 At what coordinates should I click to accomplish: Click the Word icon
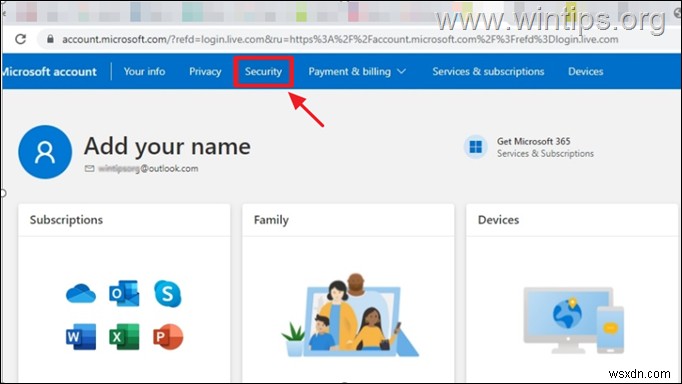click(x=81, y=337)
